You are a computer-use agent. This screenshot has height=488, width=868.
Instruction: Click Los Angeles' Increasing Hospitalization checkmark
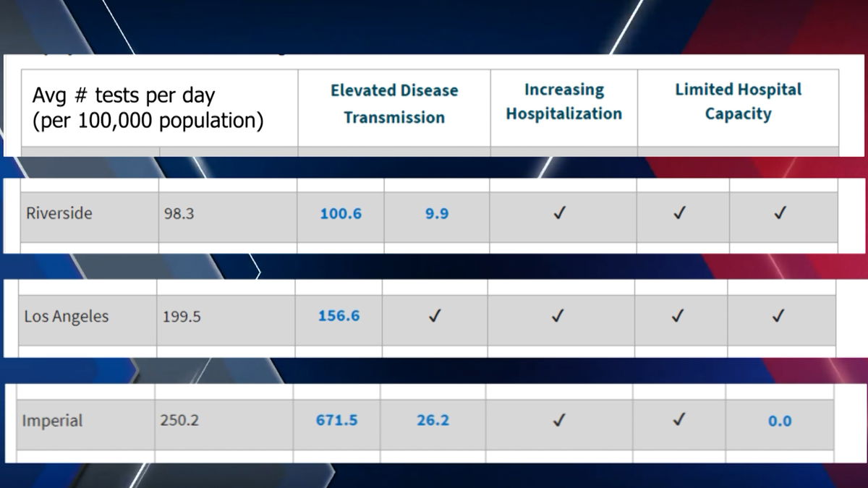558,316
